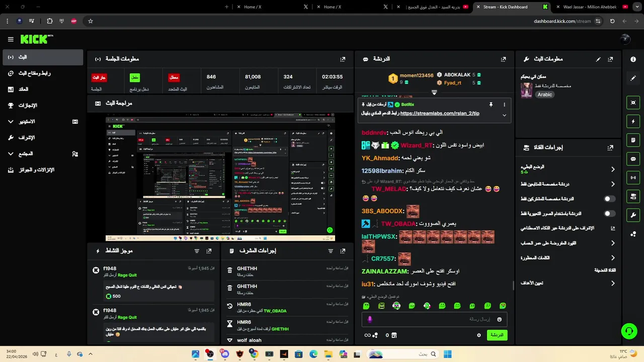644x362 pixels.
Task: Unpin the BotRix pinned message
Action: 491,105
